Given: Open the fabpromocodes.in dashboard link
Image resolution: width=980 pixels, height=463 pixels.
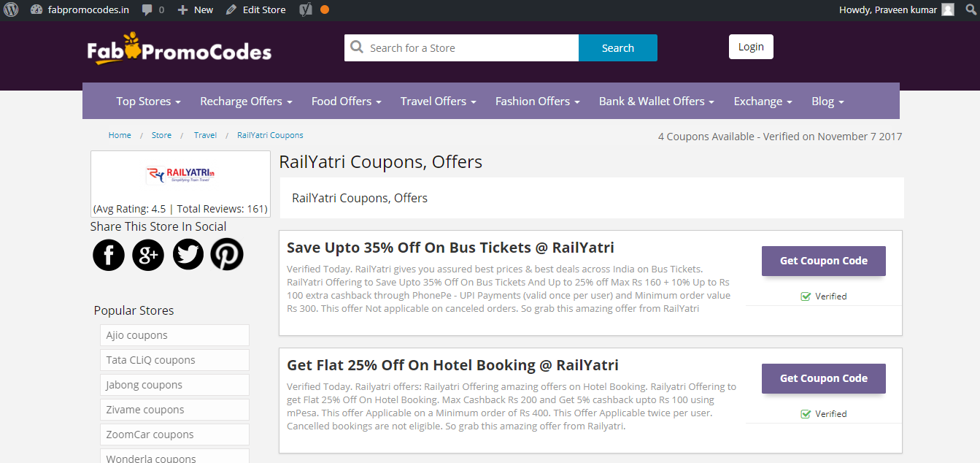Looking at the screenshot, I should coord(80,9).
